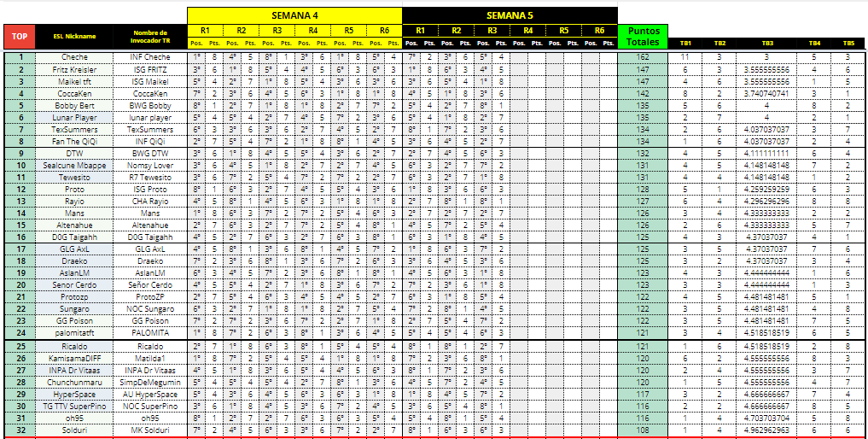The image size is (868, 439).
Task: Click TB3 value 4.296296296
Action: coord(766,202)
